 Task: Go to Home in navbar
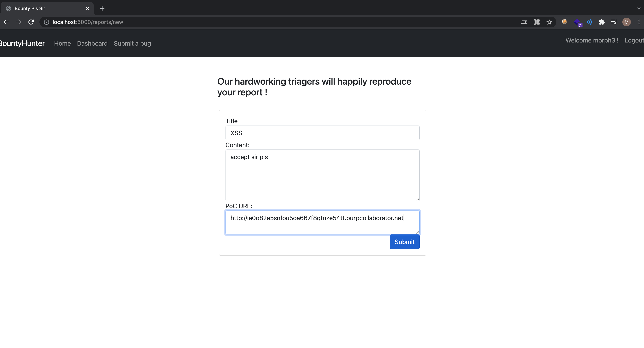(62, 43)
